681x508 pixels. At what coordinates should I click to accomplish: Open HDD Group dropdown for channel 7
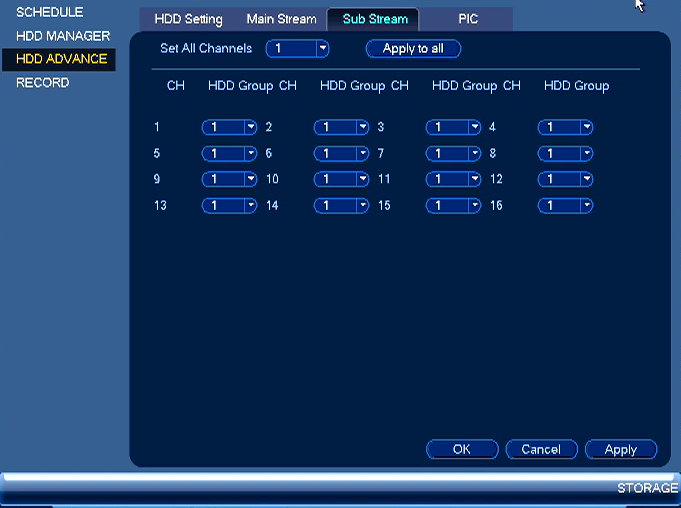pyautogui.click(x=453, y=153)
